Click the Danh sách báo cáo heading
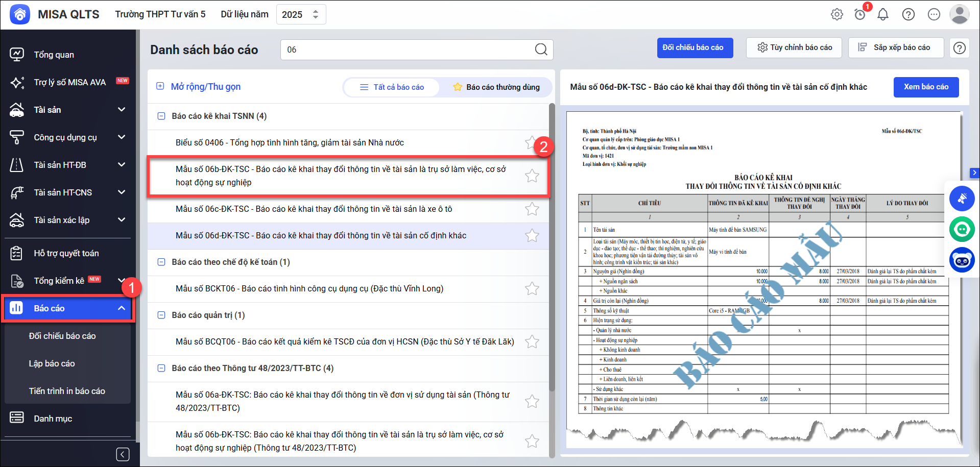980x467 pixels. pos(204,50)
